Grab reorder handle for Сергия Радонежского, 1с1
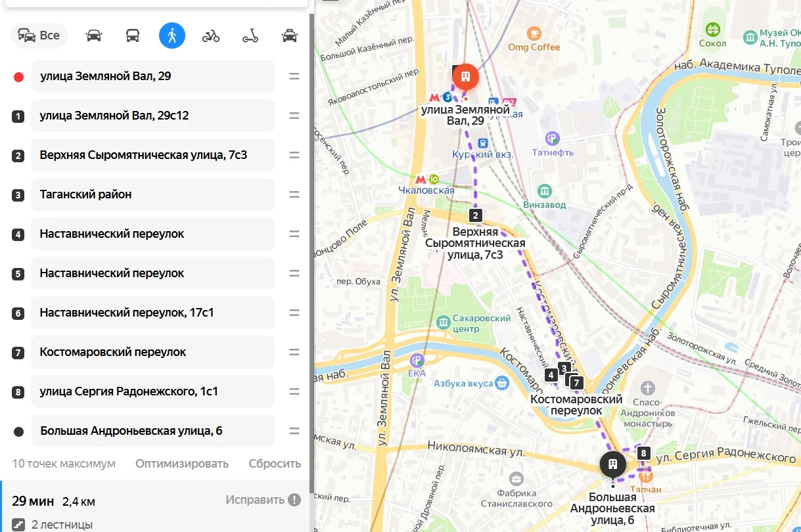The height and width of the screenshot is (532, 801). [294, 391]
